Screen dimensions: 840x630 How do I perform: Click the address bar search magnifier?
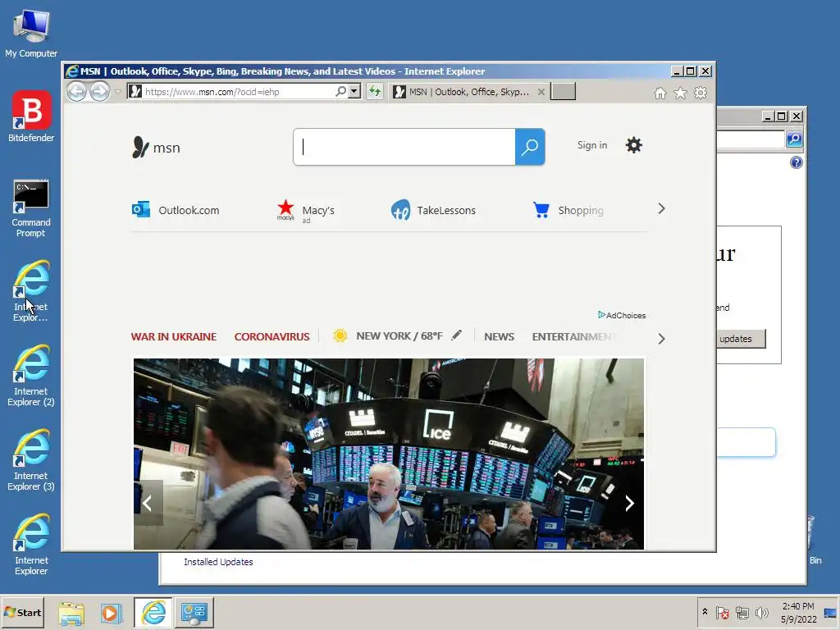pos(340,92)
